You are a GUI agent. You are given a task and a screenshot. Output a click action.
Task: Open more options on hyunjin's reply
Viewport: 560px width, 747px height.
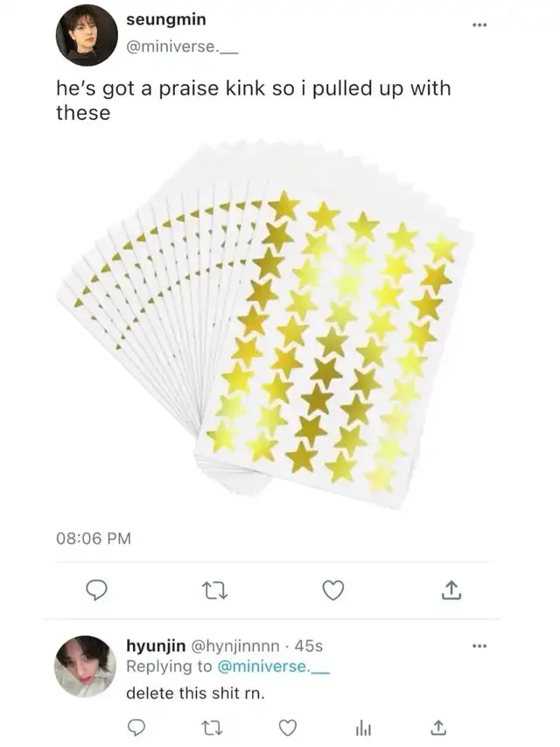(477, 646)
